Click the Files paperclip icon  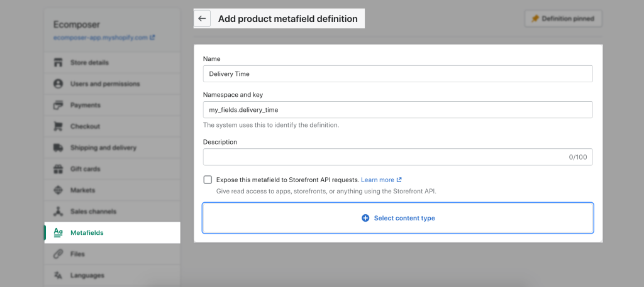(x=58, y=254)
